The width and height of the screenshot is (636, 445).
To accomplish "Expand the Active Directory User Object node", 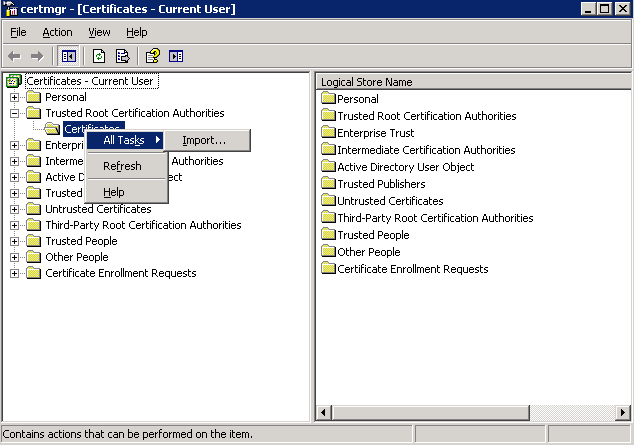I will click(14, 177).
